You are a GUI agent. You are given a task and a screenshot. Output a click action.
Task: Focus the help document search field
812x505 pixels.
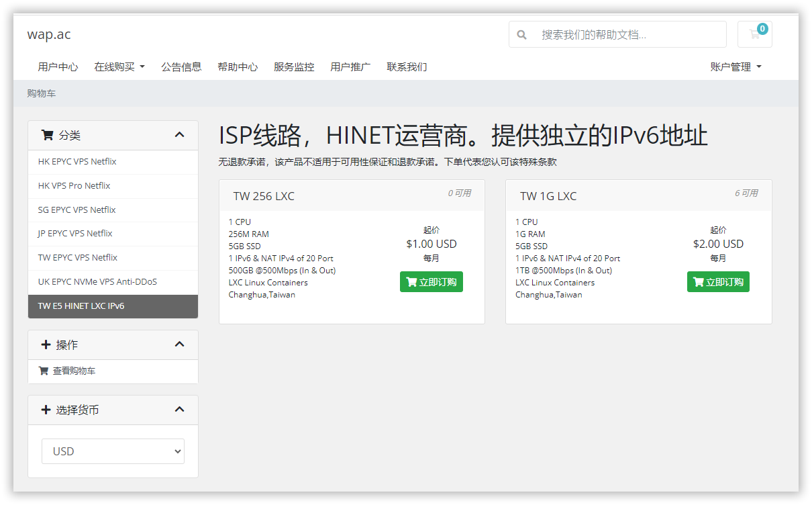pos(631,34)
